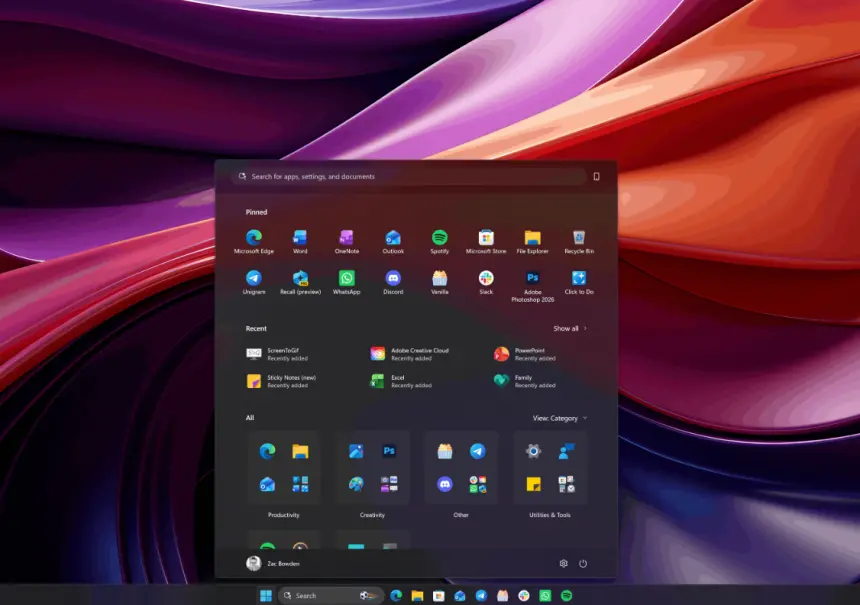The image size is (860, 605).
Task: Click the Start menu power button
Action: (583, 563)
